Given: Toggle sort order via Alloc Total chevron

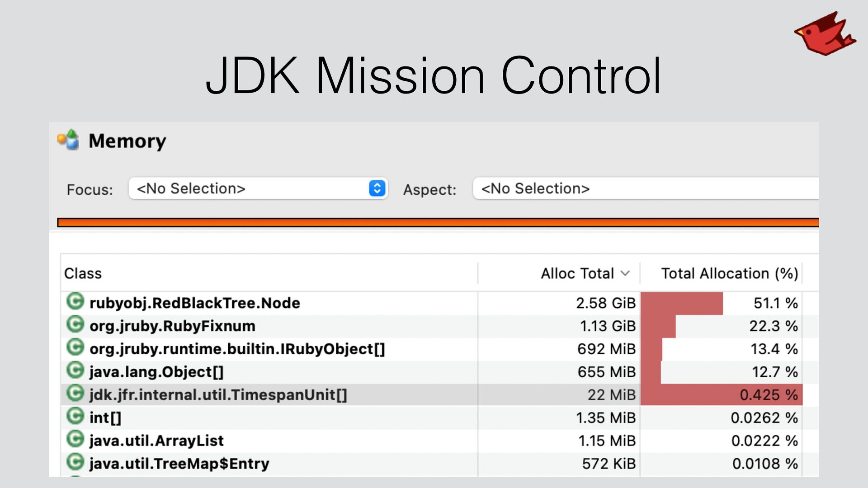Looking at the screenshot, I should tap(625, 273).
